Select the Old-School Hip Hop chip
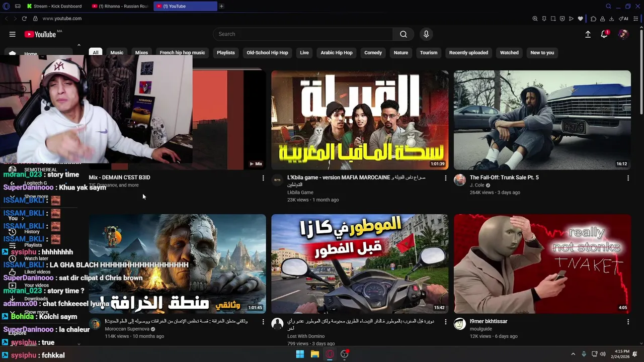The height and width of the screenshot is (362, 644). click(267, 52)
